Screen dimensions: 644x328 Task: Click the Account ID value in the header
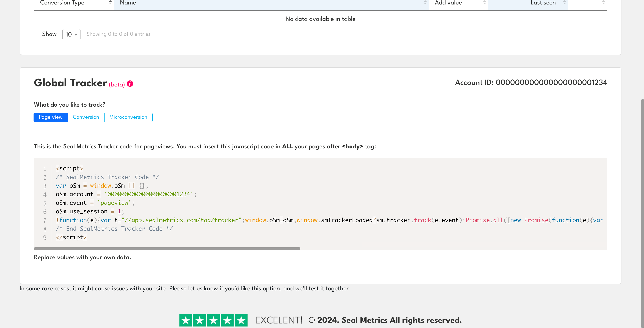pos(551,82)
